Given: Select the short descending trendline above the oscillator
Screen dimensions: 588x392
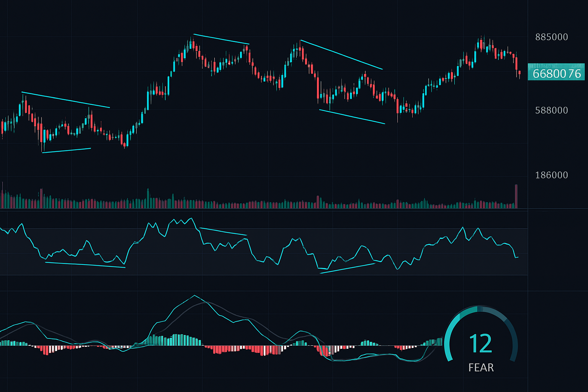Looking at the screenshot, I should pos(223,231).
